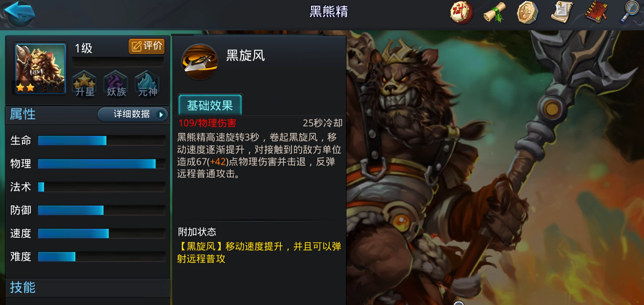Click the paw print token icon

click(x=527, y=12)
